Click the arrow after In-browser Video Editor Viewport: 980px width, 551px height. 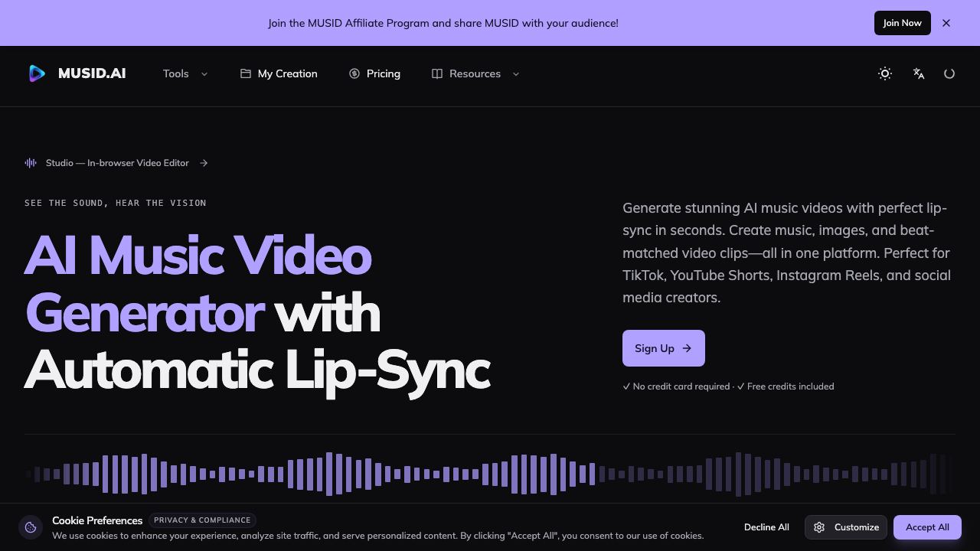coord(204,163)
